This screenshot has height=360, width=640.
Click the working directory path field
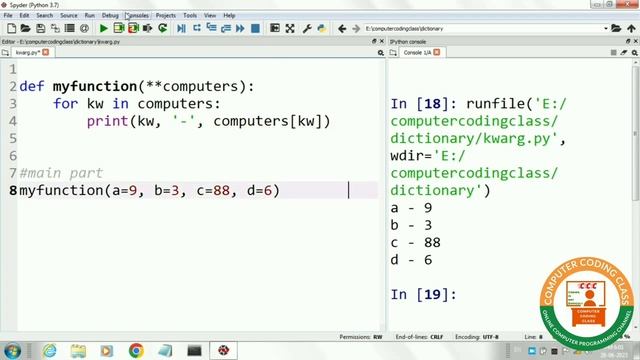[484, 29]
